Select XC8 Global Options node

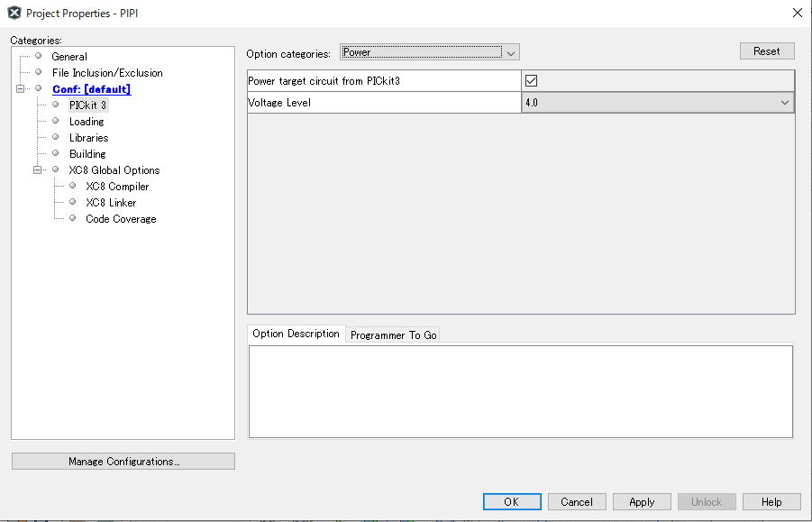click(x=114, y=170)
